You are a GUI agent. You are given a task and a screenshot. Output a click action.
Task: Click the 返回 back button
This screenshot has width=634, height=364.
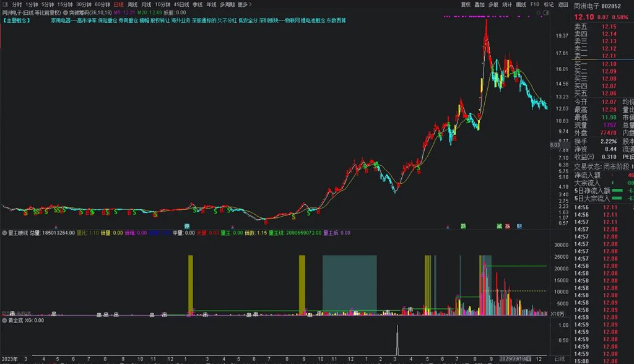click(562, 4)
